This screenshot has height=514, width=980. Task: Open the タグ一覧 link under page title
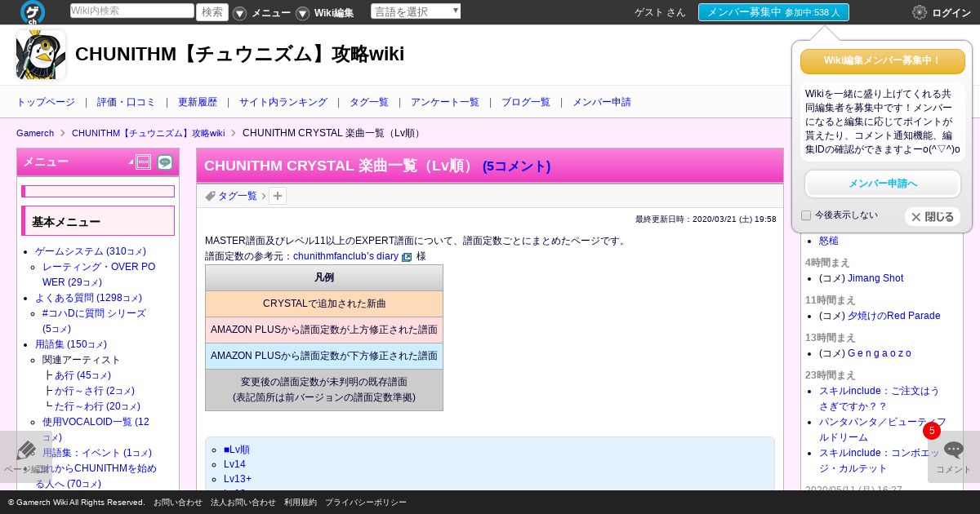[238, 196]
